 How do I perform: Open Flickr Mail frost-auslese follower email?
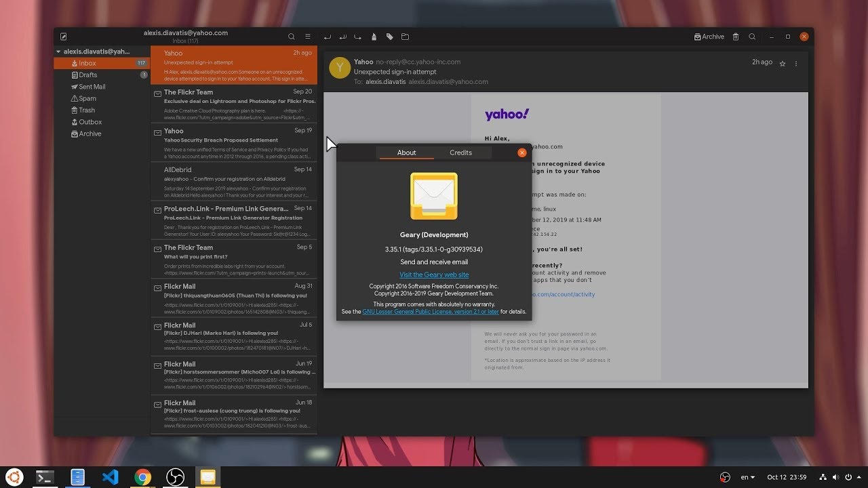[x=233, y=415]
